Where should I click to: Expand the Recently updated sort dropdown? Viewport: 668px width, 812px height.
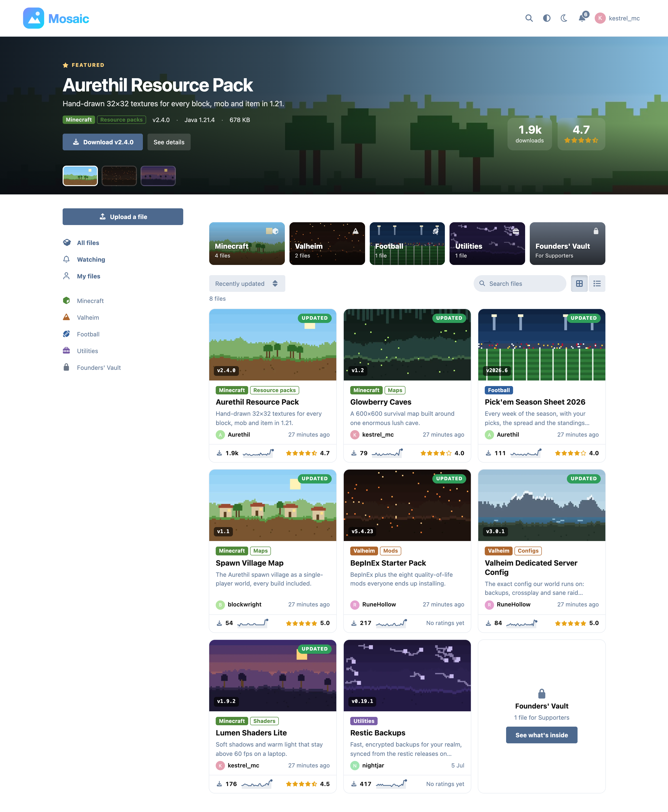coord(247,284)
